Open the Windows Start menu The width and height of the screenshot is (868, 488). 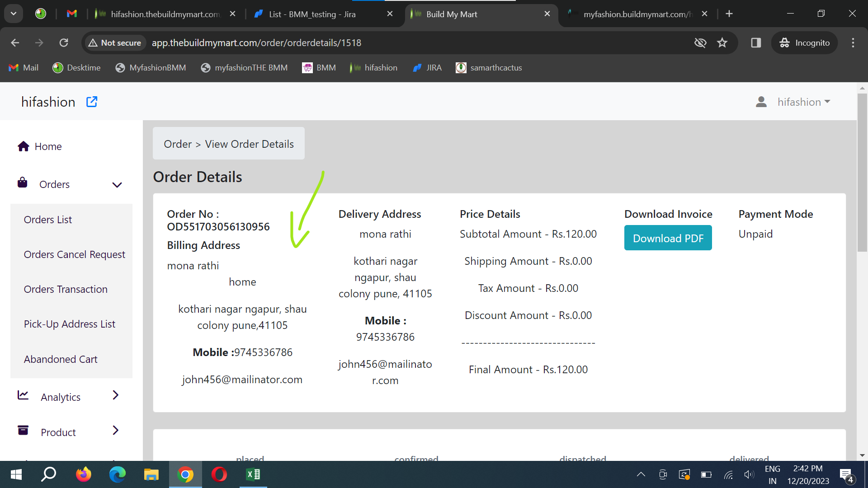tap(16, 474)
